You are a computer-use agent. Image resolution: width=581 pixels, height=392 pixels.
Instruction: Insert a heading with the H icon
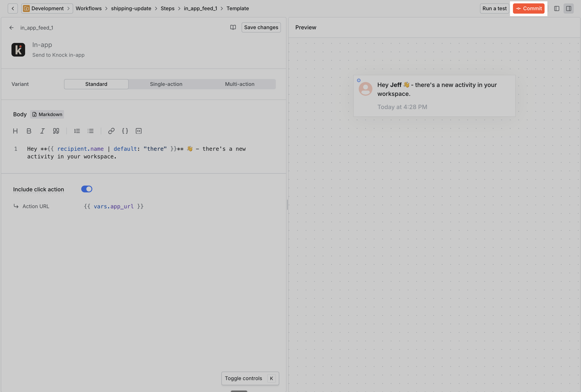point(15,131)
